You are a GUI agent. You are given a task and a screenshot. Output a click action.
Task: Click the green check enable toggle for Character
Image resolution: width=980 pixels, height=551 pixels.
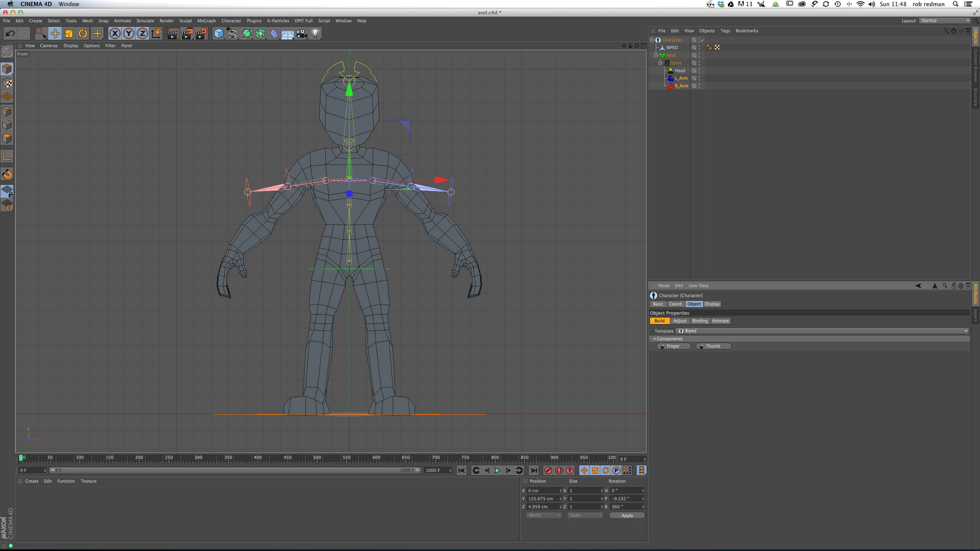[703, 40]
